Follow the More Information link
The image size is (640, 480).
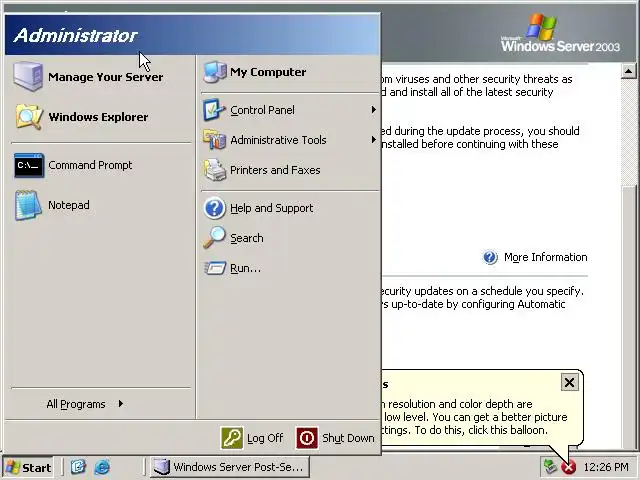pos(546,257)
